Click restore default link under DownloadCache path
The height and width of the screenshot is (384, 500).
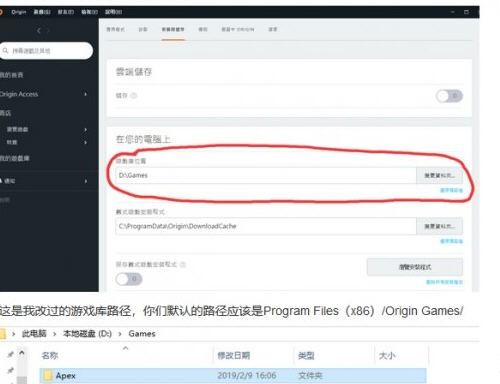451,241
